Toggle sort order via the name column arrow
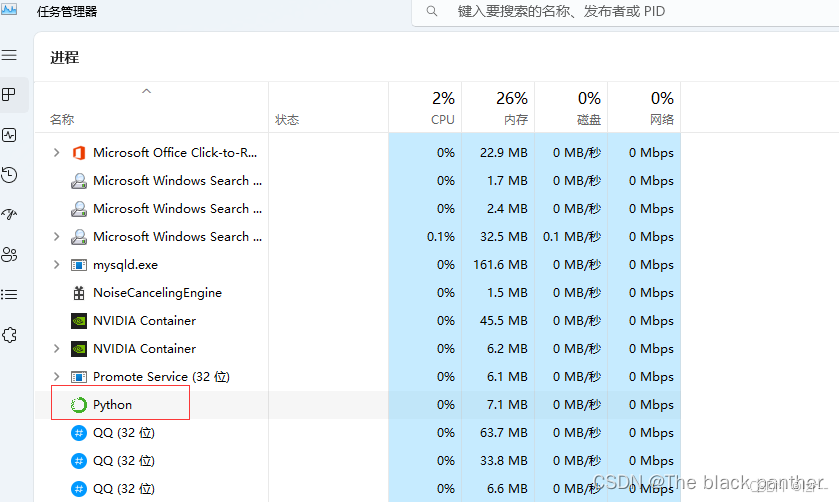 pyautogui.click(x=146, y=91)
